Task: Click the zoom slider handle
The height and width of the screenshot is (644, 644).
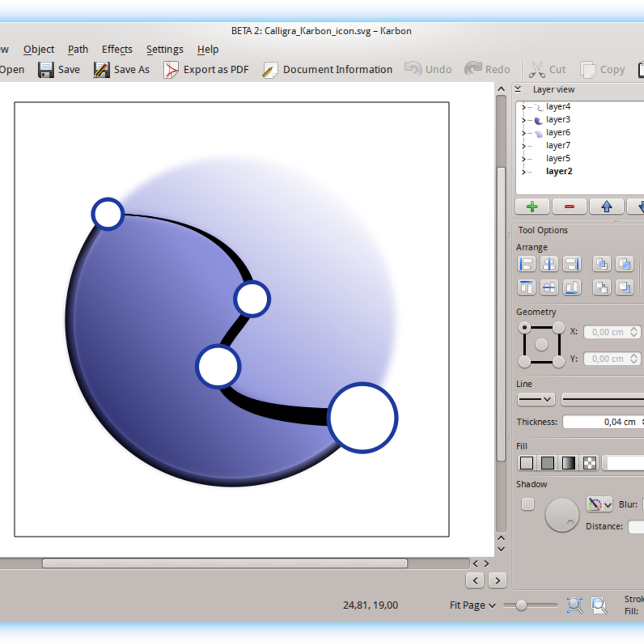Action: pos(521,605)
